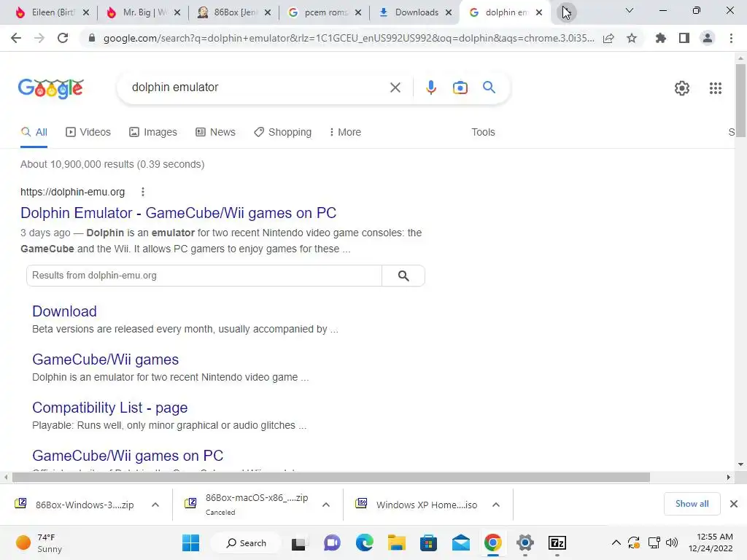
Task: Open the dolphin-emu.org result options dots
Action: point(142,192)
